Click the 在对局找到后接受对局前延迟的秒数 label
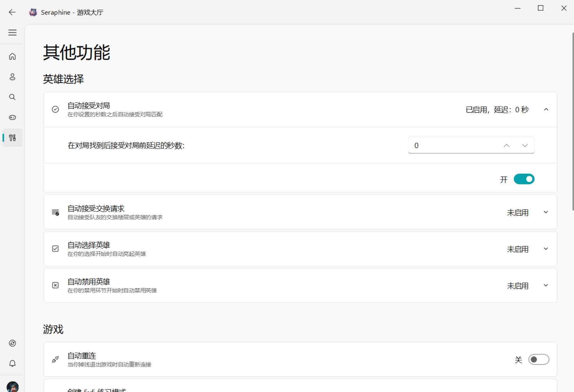574x392 pixels. [x=126, y=145]
